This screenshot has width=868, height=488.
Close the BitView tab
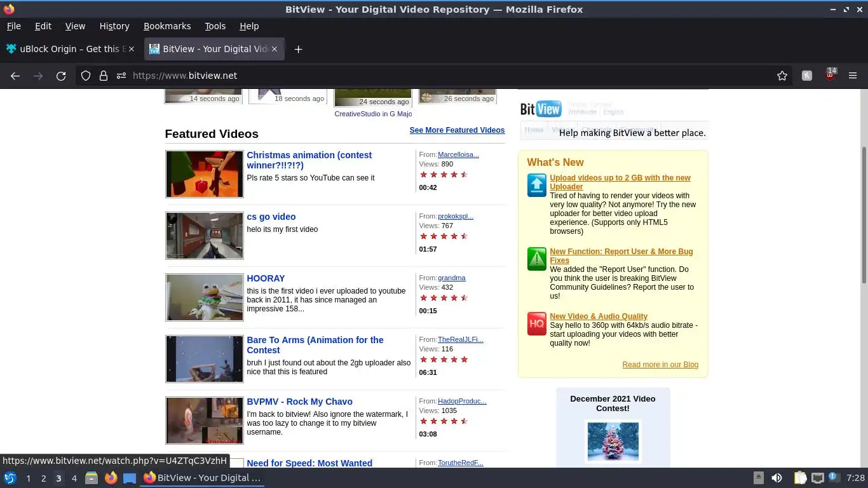(275, 49)
